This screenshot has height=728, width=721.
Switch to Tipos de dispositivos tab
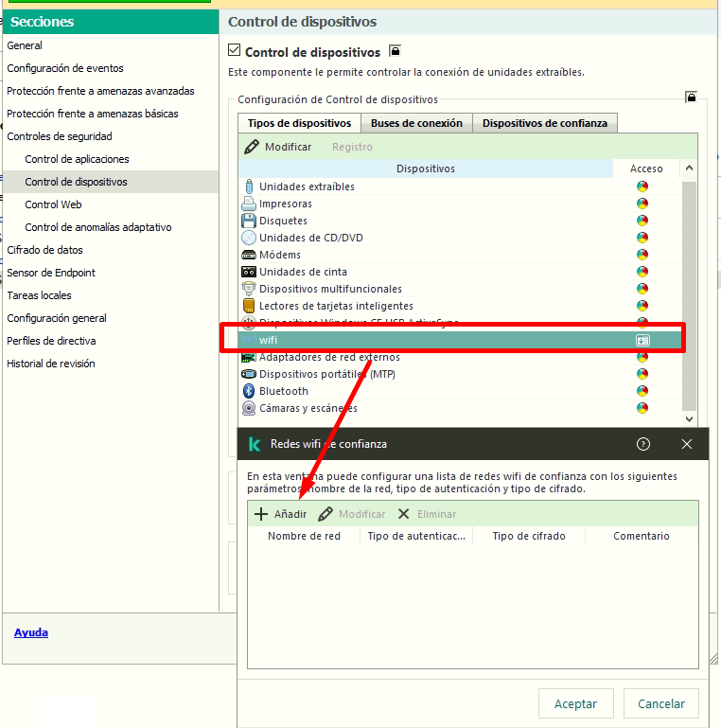299,123
